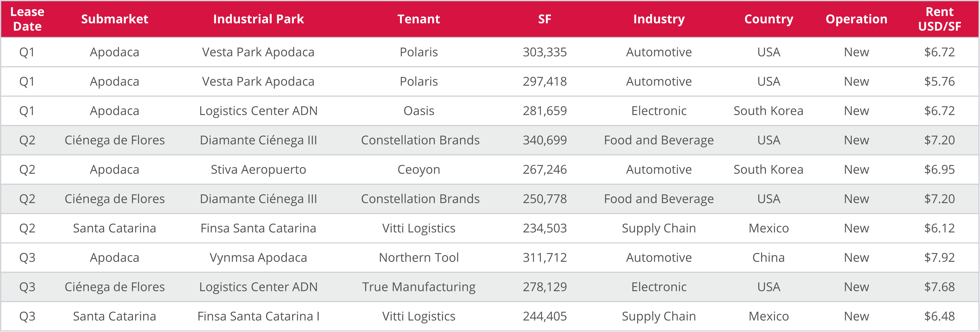Click the Ceoyon tenant cell
Viewport: 980px width, 332px height.
click(419, 169)
